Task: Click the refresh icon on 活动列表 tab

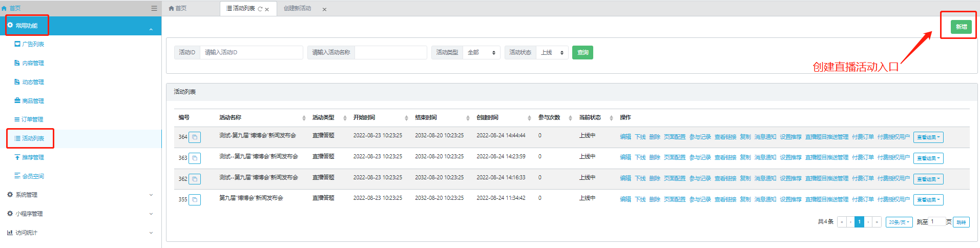Action: [x=260, y=9]
